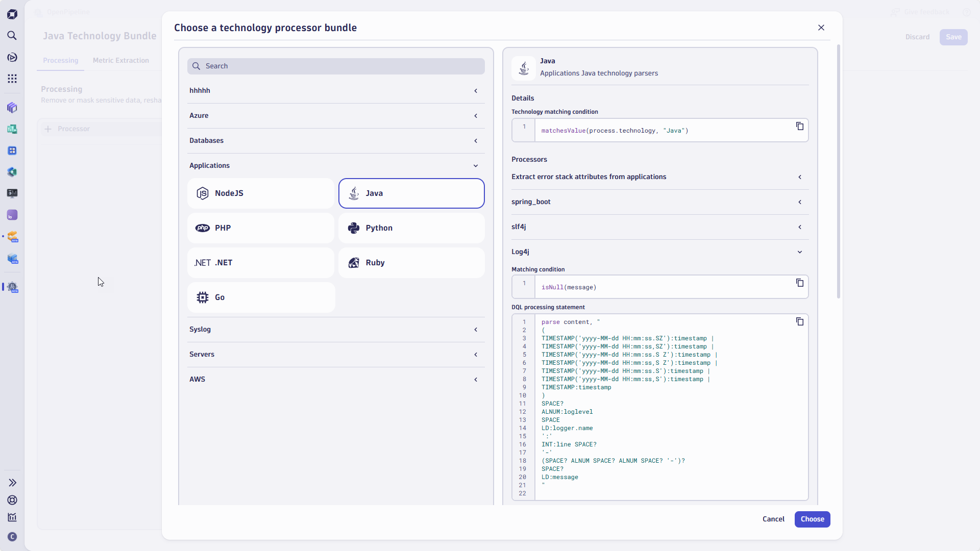Select the Ruby technology card
Screen dimensions: 980x551
tap(411, 262)
